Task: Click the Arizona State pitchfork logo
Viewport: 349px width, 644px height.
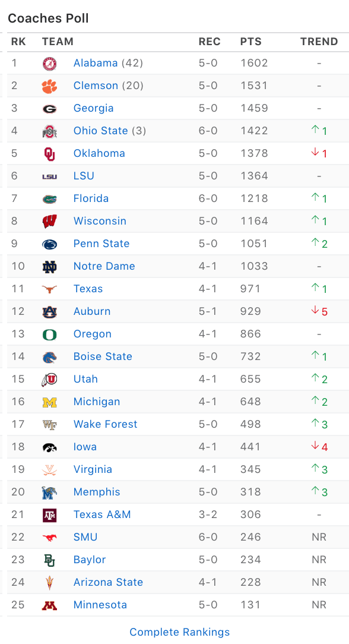Action: 50,582
